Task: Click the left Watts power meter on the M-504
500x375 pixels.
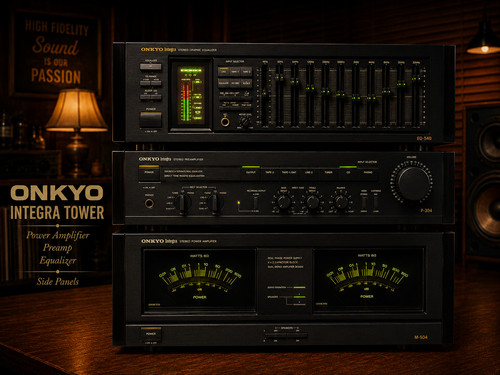Action: [x=199, y=280]
